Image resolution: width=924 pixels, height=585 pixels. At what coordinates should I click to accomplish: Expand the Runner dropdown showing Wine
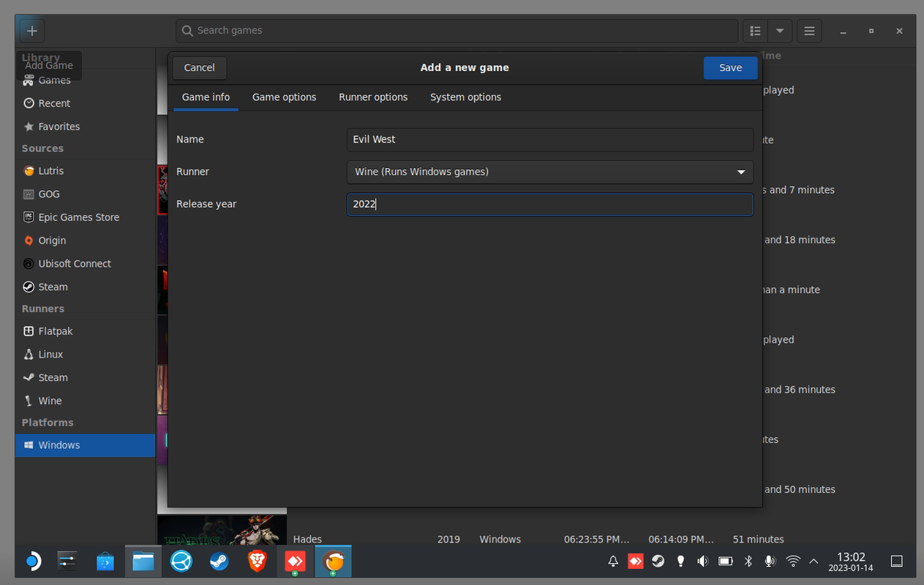click(550, 172)
